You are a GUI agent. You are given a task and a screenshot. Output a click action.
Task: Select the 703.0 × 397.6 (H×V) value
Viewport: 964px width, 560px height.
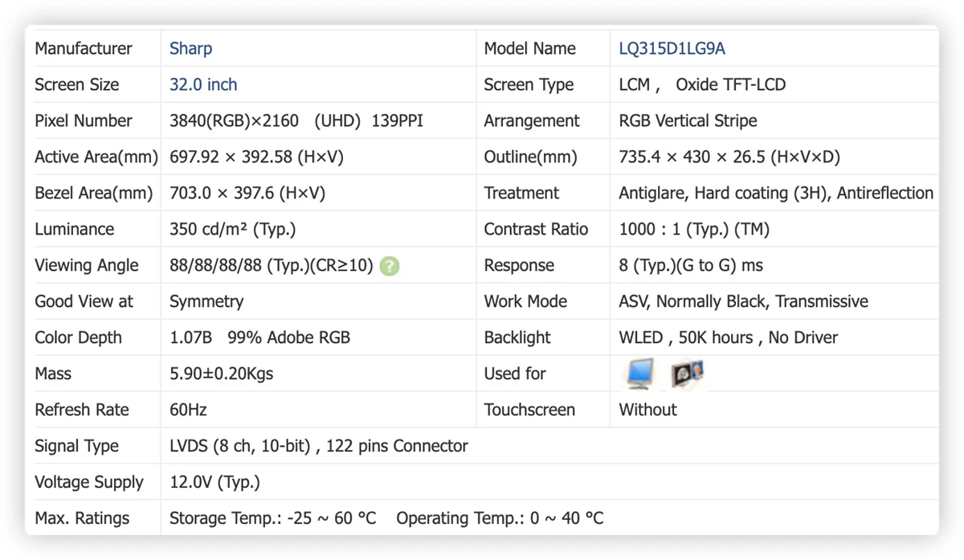[247, 193]
